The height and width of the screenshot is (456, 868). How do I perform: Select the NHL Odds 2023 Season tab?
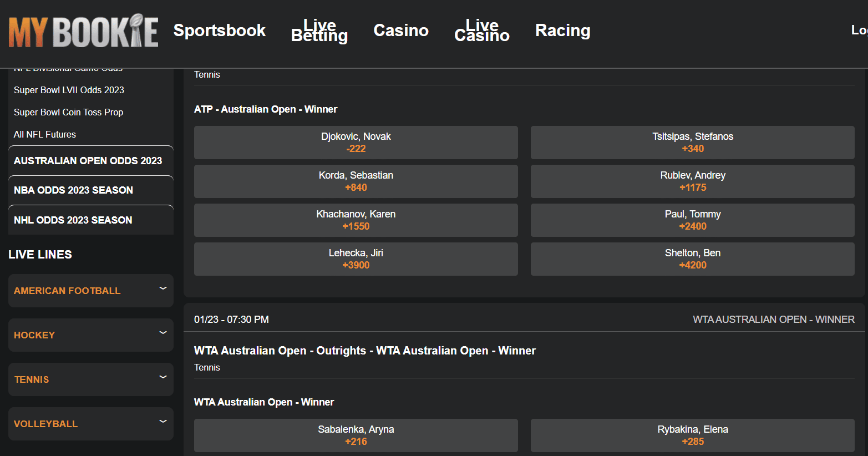91,220
